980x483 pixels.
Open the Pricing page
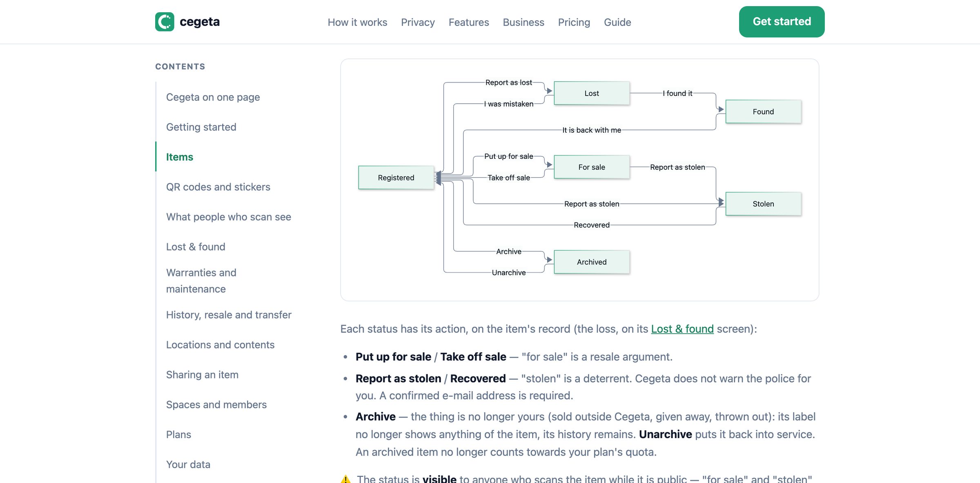point(574,22)
